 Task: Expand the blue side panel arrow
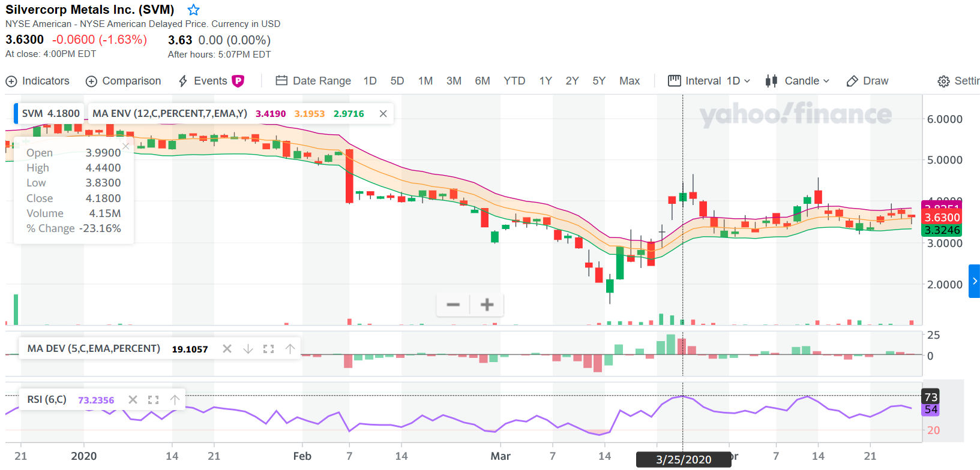pyautogui.click(x=975, y=281)
